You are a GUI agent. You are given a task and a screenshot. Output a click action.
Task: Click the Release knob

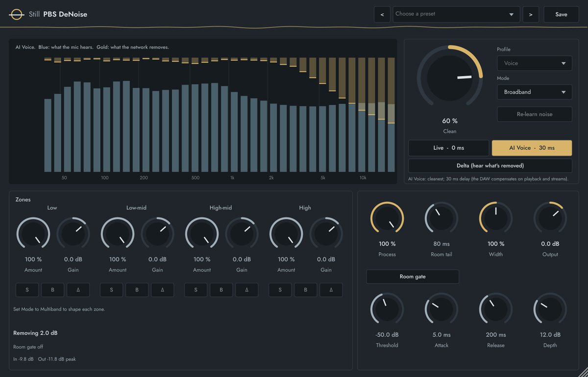tap(496, 309)
